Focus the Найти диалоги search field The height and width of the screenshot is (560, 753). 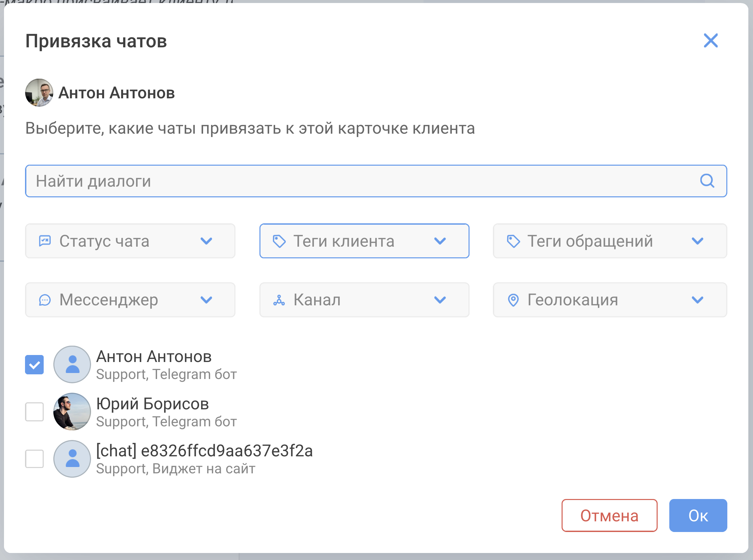339,181
